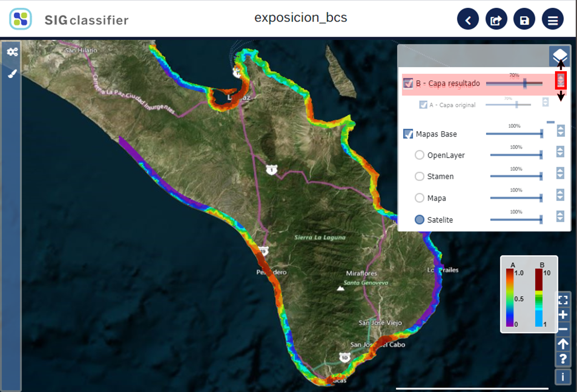Click the highway 1D shield on map
The width and height of the screenshot is (577, 392).
point(344,358)
